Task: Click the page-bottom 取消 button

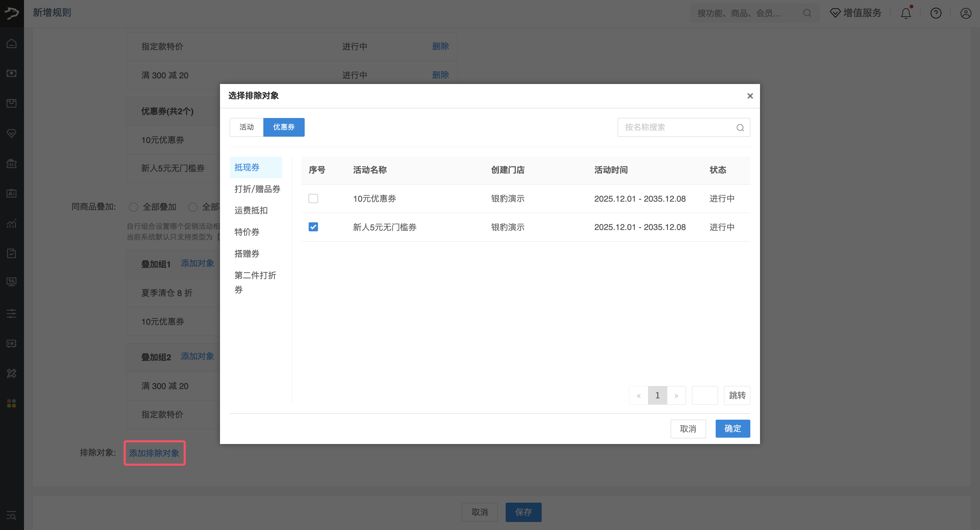Action: (x=480, y=512)
